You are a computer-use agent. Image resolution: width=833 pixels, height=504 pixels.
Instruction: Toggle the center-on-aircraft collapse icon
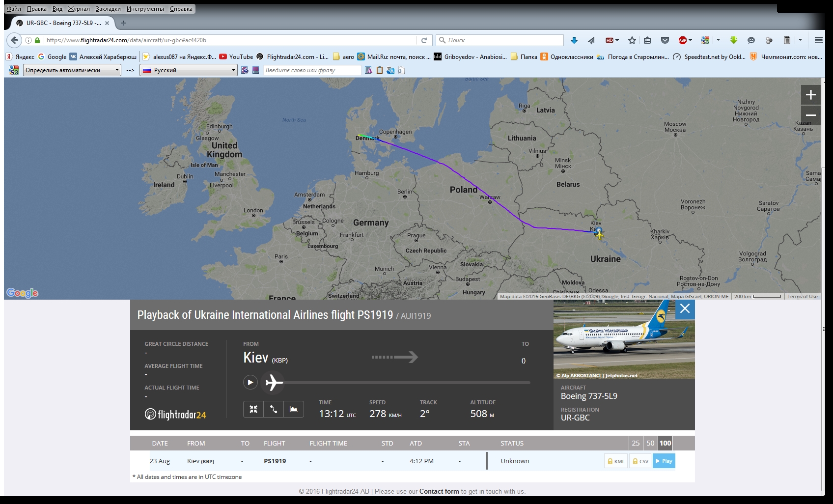[253, 409]
